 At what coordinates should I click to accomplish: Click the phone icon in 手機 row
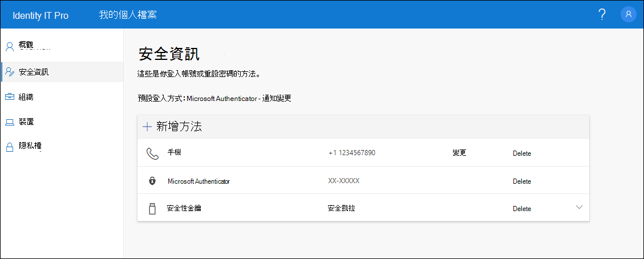point(152,153)
